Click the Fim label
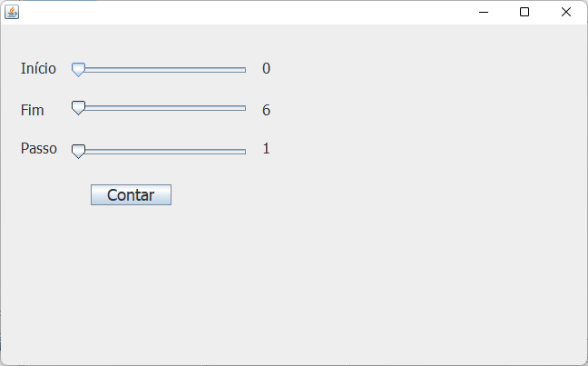This screenshot has height=366, width=588. tap(33, 111)
